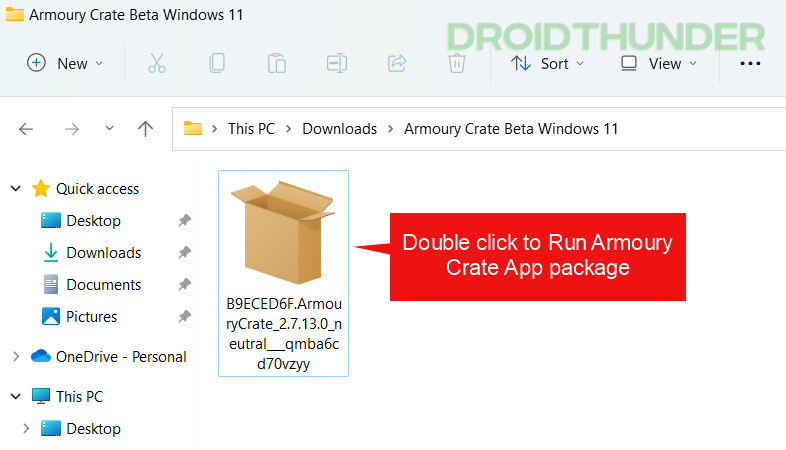This screenshot has height=450, width=786.
Task: Click the pin icon next to Downloads
Action: 184,253
